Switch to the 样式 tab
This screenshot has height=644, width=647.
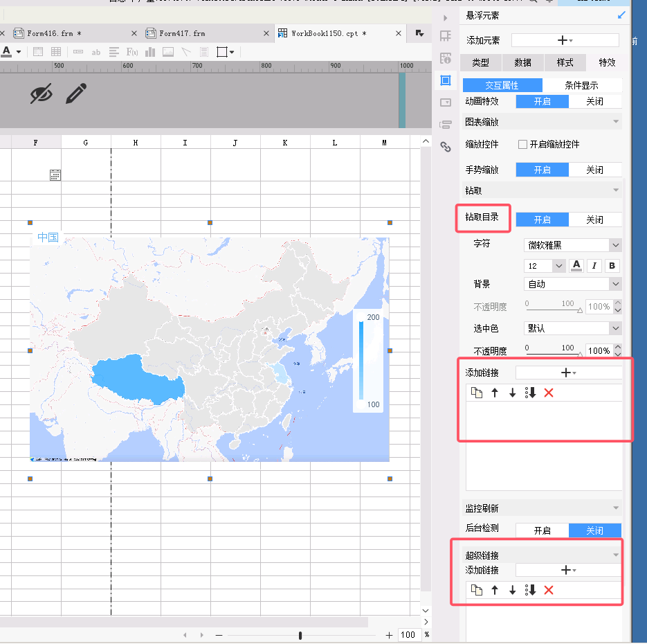point(565,63)
